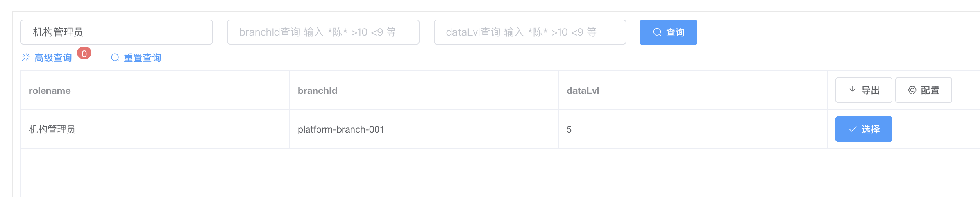This screenshot has width=980, height=197.
Task: Click the platform-branch-001 table cell
Action: 341,129
